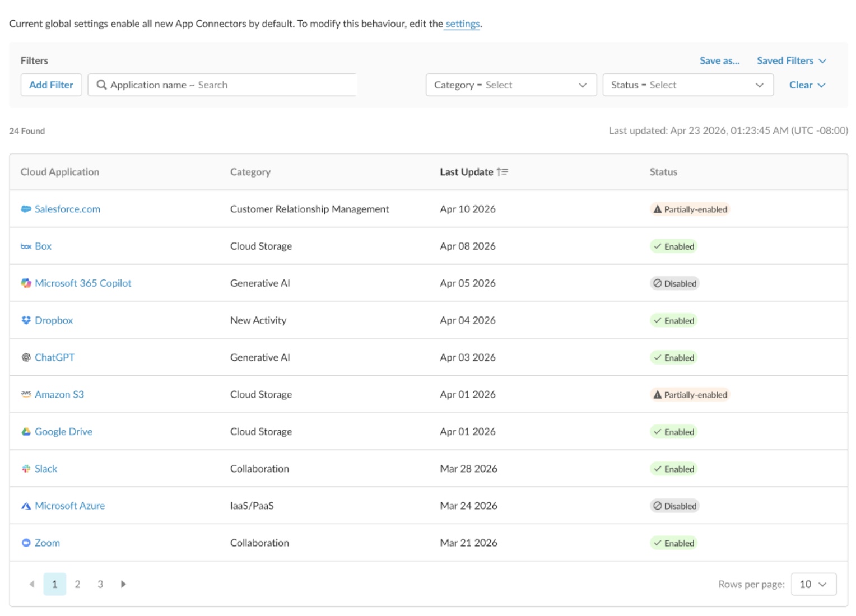856x616 pixels.
Task: Sort by Category column header
Action: [x=250, y=172]
